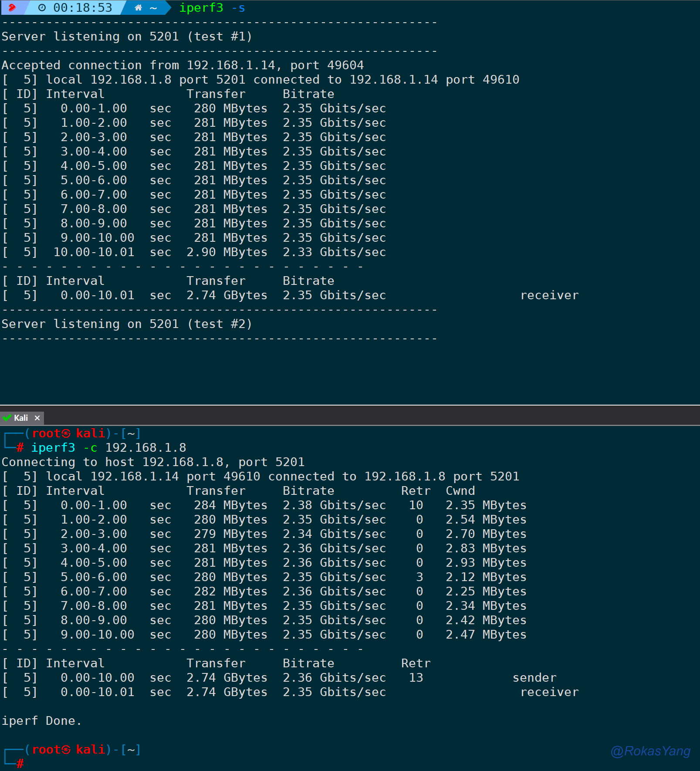Click the clock icon beside 00:18:53
700x771 pixels.
tap(42, 8)
